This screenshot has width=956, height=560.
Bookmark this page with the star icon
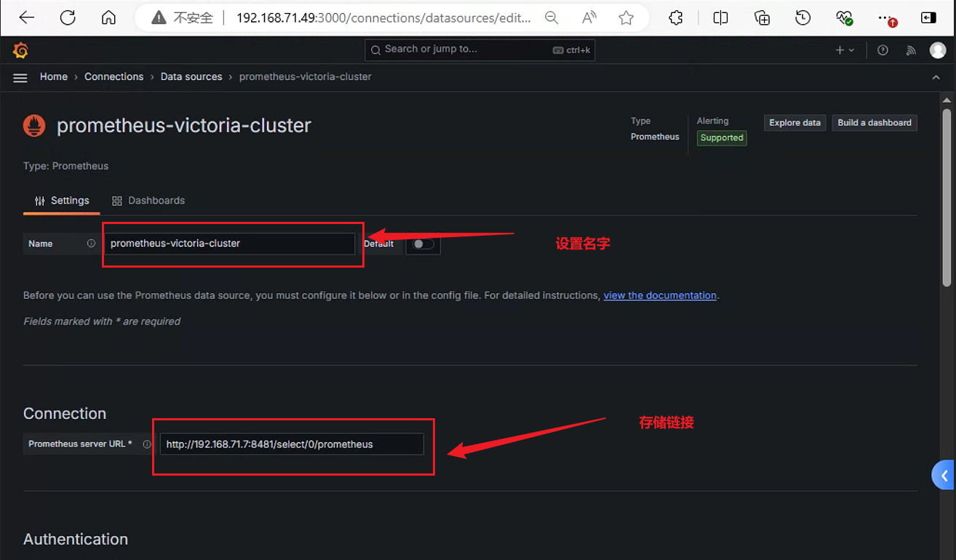click(626, 18)
